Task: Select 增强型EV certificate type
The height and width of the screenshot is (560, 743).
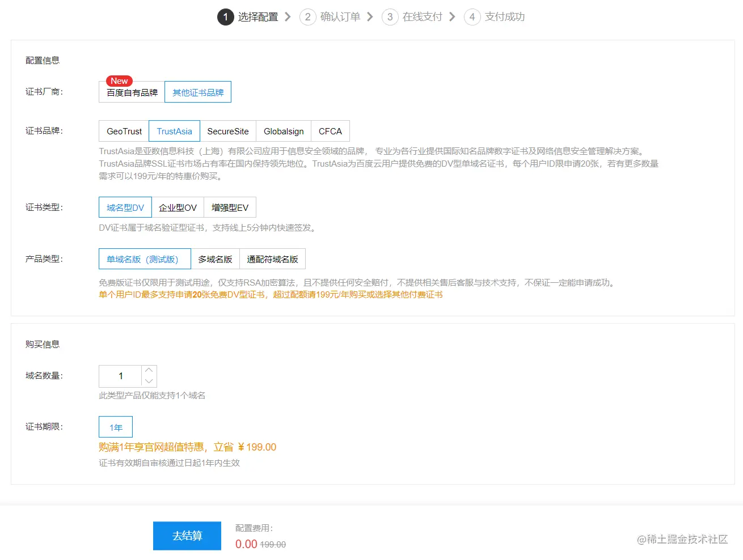Action: 230,207
